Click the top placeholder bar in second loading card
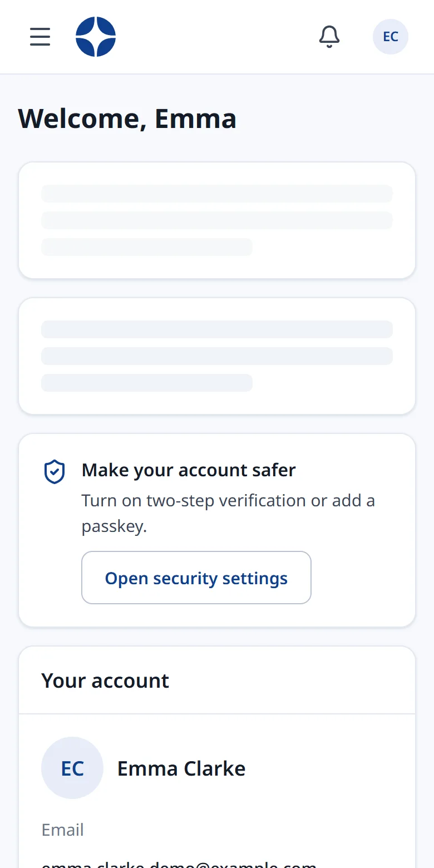The image size is (434, 868). 217,329
